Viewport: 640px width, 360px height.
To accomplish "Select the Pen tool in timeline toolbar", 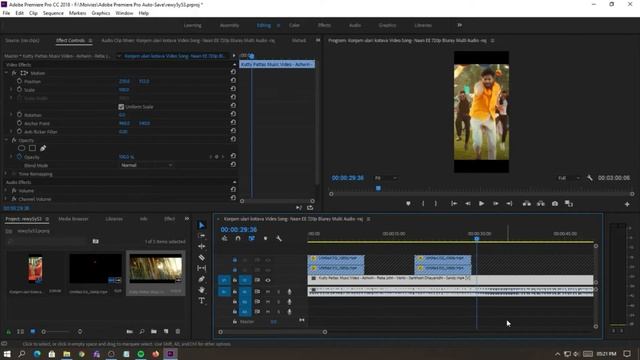I will point(202,279).
